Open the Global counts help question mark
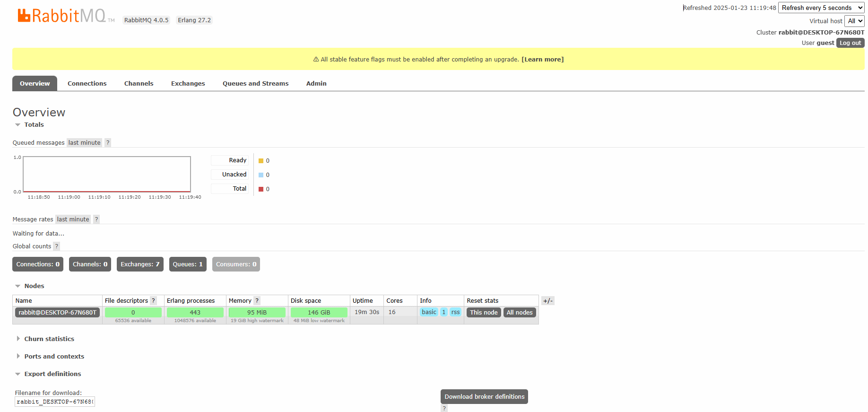Viewport: 868px width, 412px height. [x=57, y=246]
